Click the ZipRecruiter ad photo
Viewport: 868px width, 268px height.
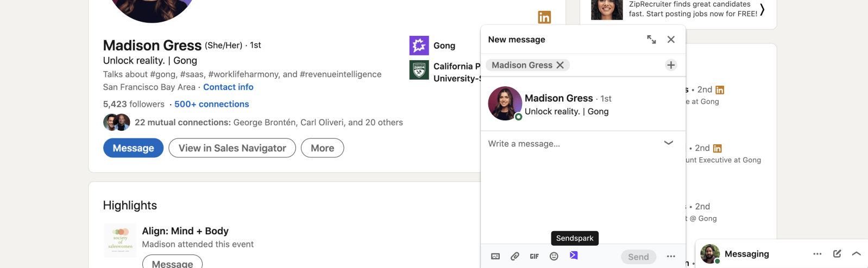tap(607, 9)
